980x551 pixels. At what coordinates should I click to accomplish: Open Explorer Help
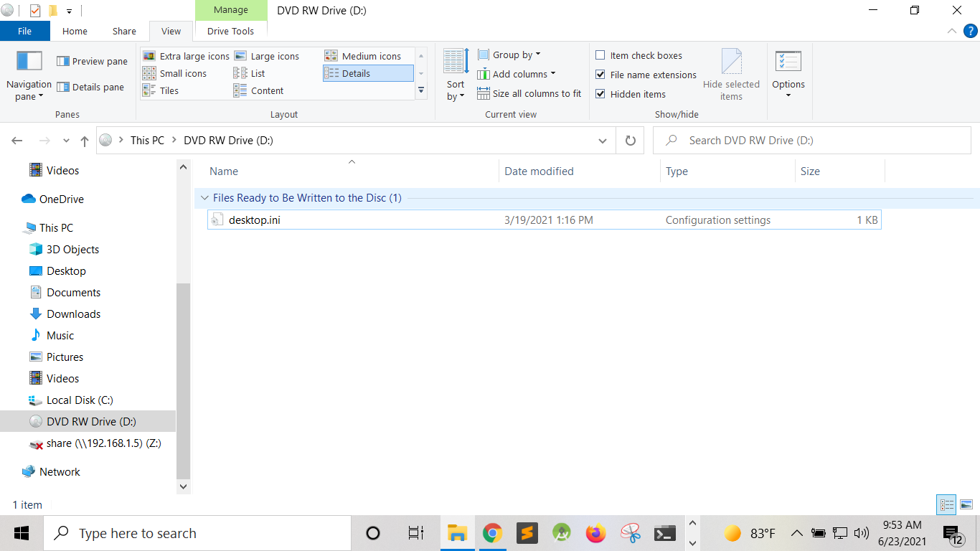[970, 31]
